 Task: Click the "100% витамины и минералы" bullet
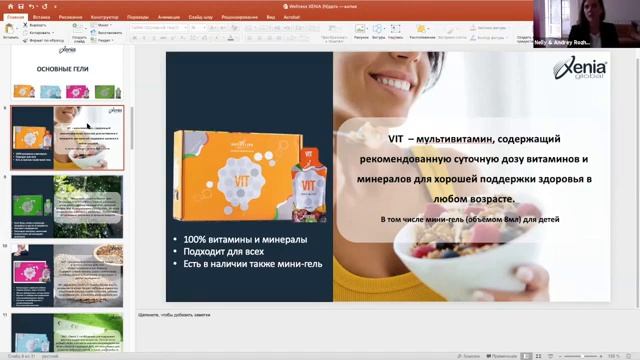click(245, 240)
